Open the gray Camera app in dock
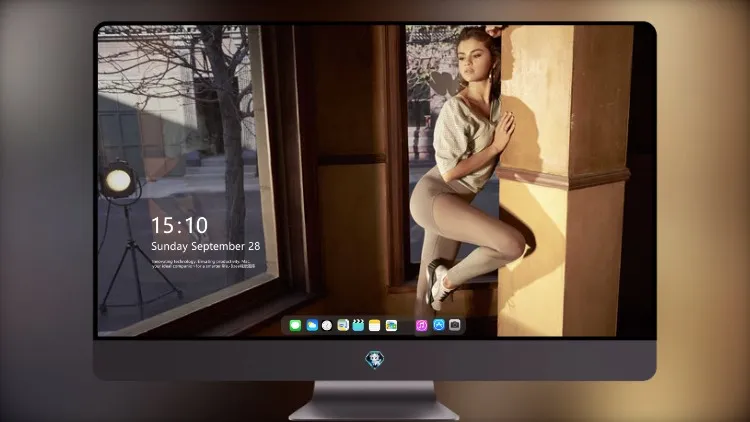The height and width of the screenshot is (422, 750). pos(455,325)
